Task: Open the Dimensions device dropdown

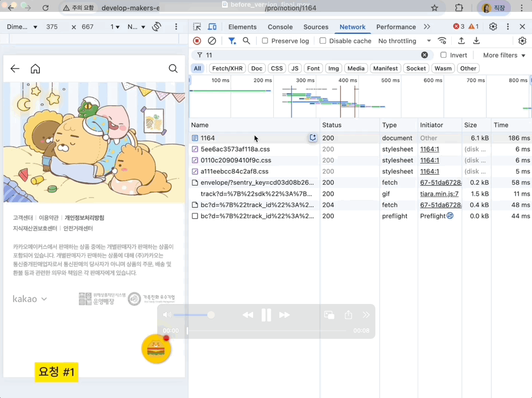Action: pyautogui.click(x=21, y=27)
